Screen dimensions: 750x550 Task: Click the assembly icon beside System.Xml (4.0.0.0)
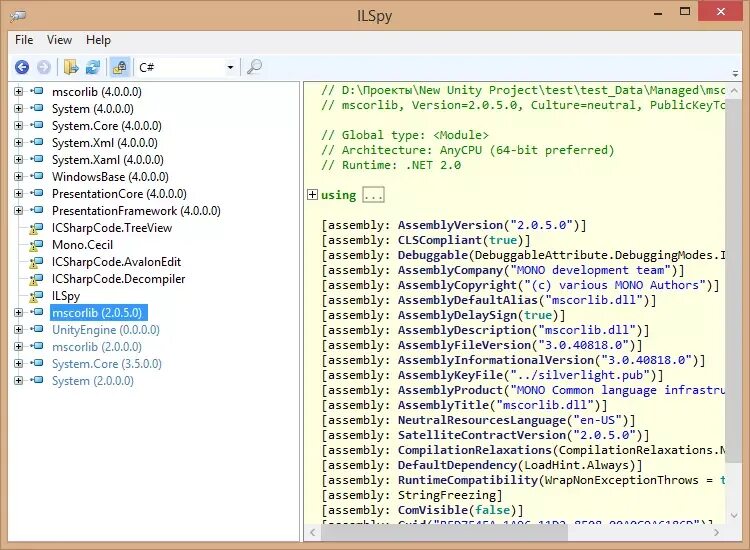(37, 142)
